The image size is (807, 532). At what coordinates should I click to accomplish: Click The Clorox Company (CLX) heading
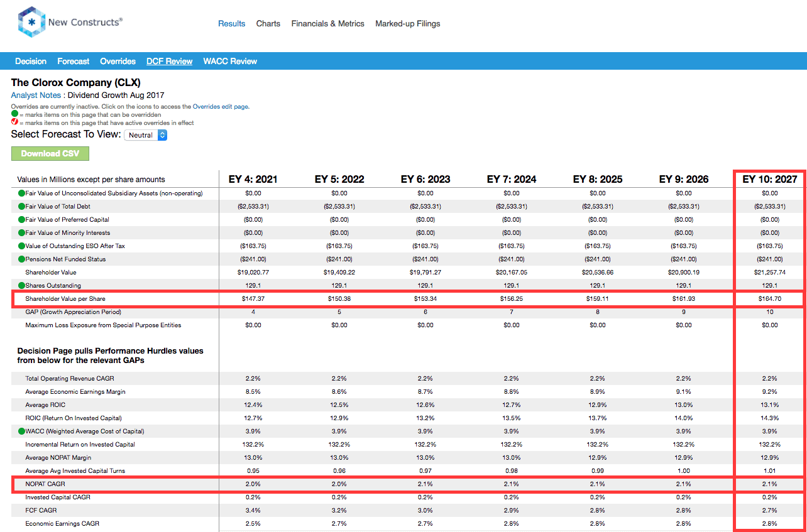click(x=76, y=82)
